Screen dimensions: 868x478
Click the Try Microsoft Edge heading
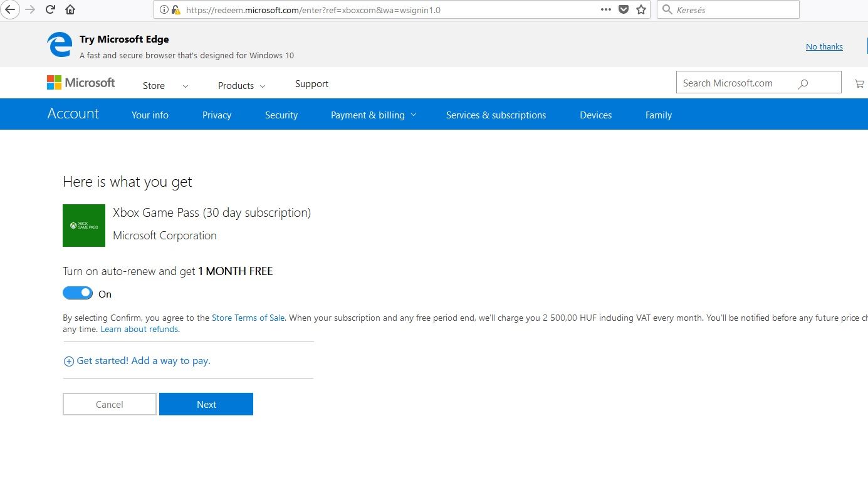pos(124,39)
